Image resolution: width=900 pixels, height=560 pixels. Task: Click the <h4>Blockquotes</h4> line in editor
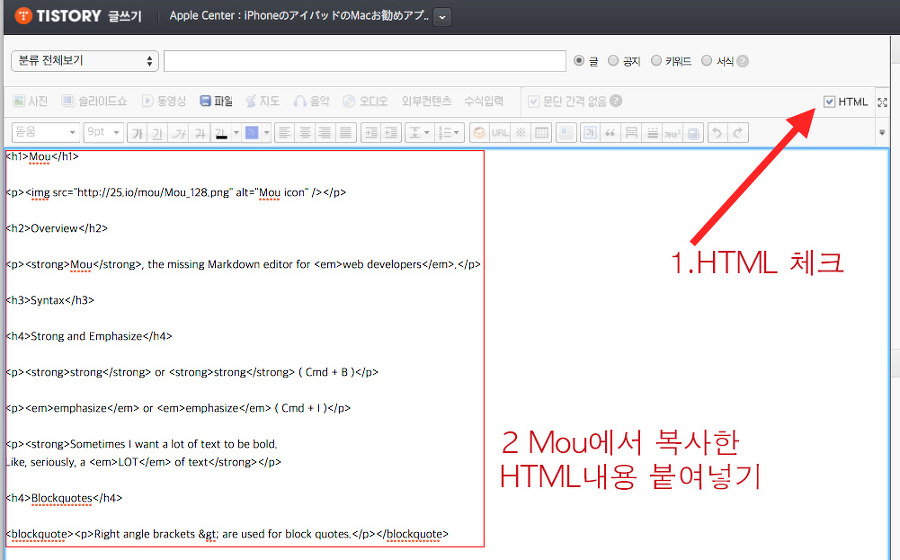[x=64, y=498]
